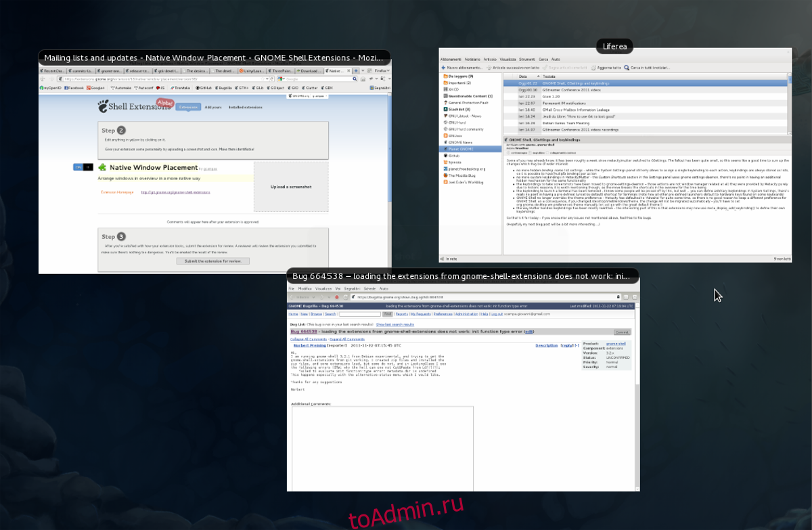
Task: Click the GNOME foot Shell Extensions logo
Action: (x=103, y=106)
